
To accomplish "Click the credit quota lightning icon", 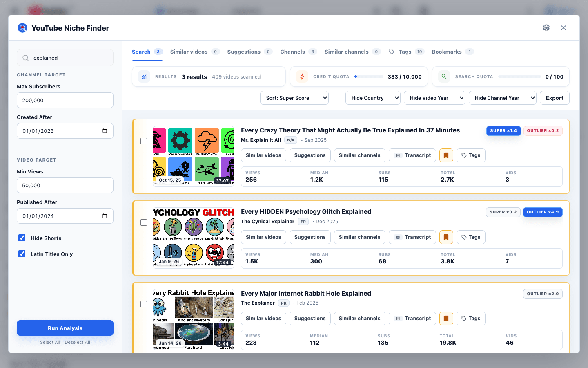I will click(302, 76).
